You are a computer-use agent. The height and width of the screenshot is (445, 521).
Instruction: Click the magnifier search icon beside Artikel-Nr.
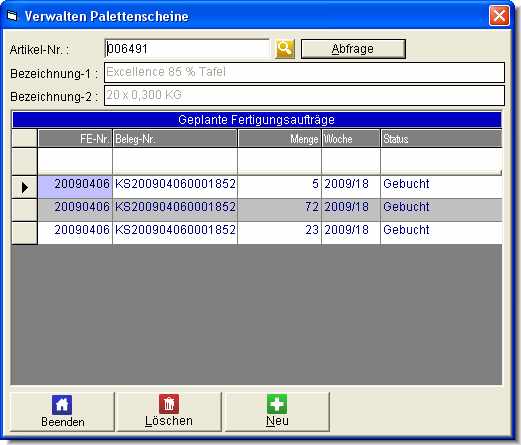285,49
